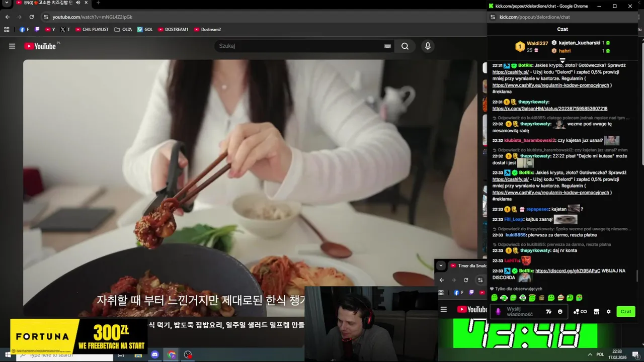The width and height of the screenshot is (644, 362).
Task: Open Discord from the taskbar
Action: coord(155,355)
